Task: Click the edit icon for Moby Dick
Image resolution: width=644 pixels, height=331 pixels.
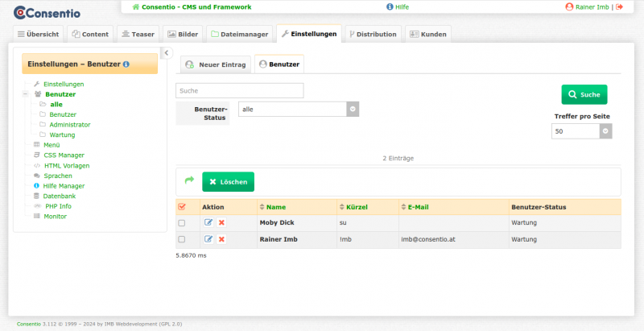Action: pos(209,222)
